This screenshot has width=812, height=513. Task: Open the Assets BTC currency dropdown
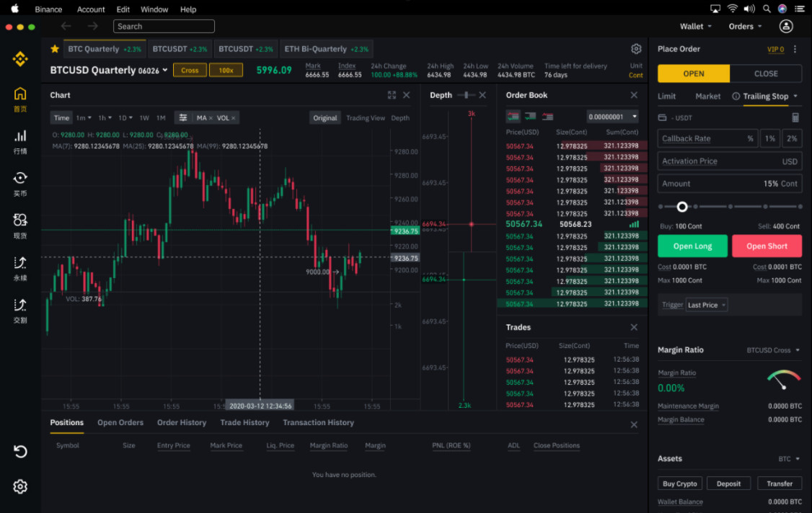click(x=789, y=459)
